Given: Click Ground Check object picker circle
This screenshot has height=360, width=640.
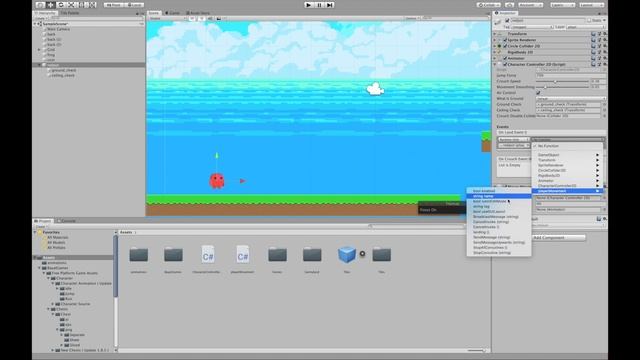Looking at the screenshot, I should (x=604, y=104).
